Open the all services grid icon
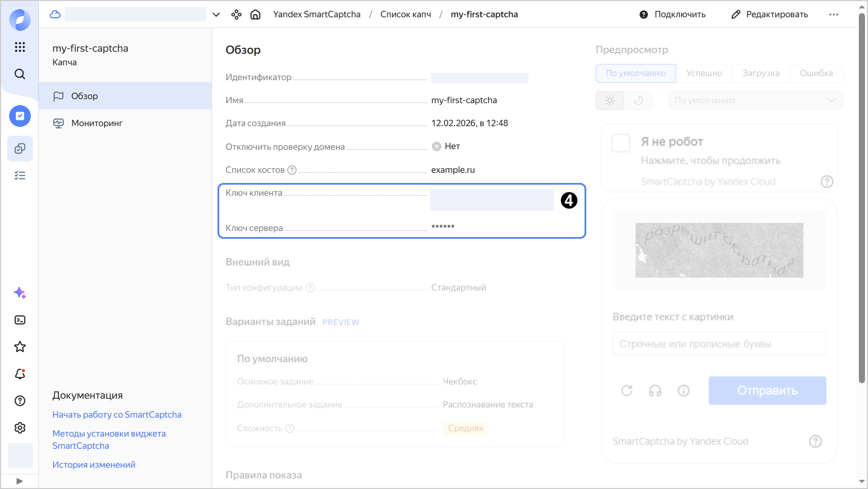 click(20, 47)
